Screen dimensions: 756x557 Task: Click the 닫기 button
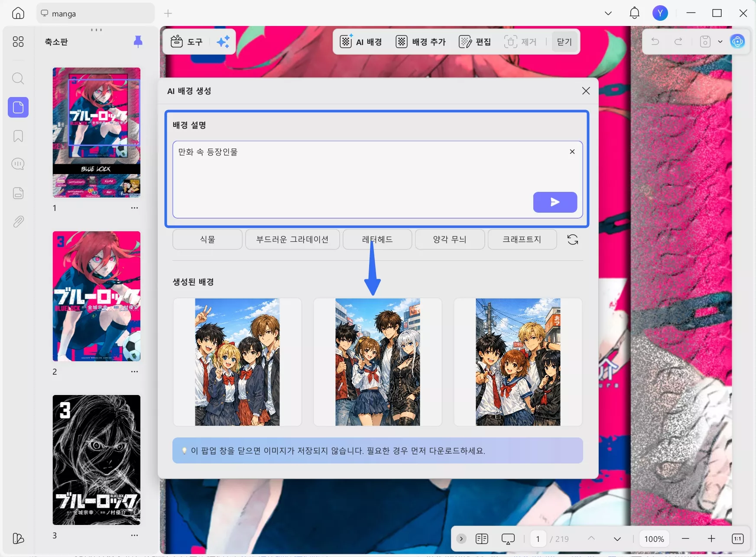coord(565,42)
